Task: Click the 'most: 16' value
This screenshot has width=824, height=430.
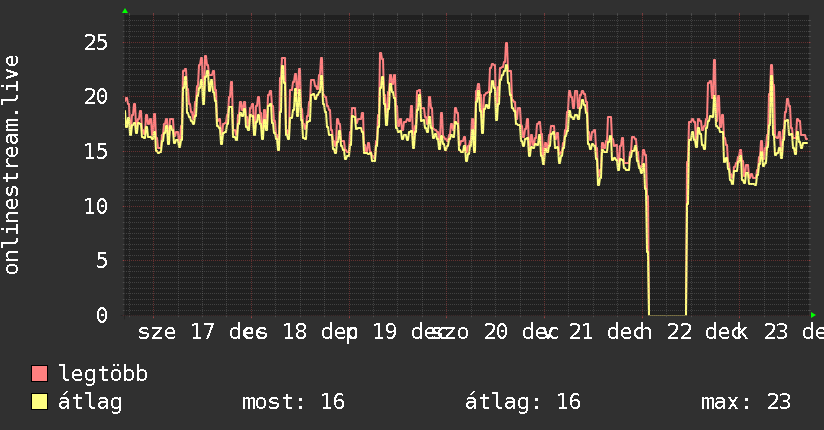Action: pyautogui.click(x=293, y=402)
